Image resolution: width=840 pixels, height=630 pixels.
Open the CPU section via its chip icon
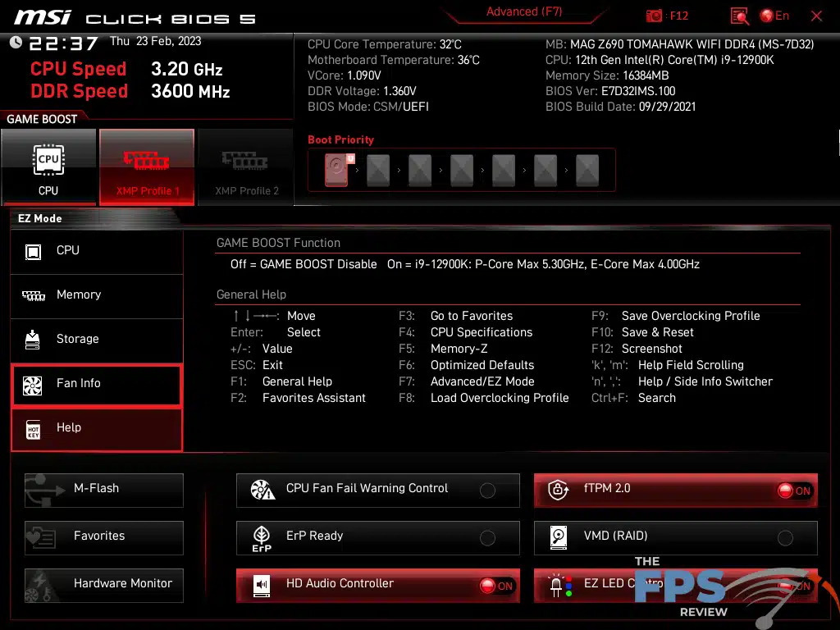33,251
